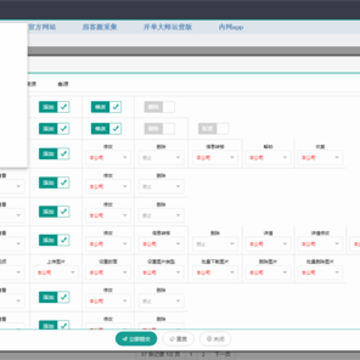The image size is (360, 360).
Task: Open the 删除图片 dropdown
Action: (x=268, y=273)
